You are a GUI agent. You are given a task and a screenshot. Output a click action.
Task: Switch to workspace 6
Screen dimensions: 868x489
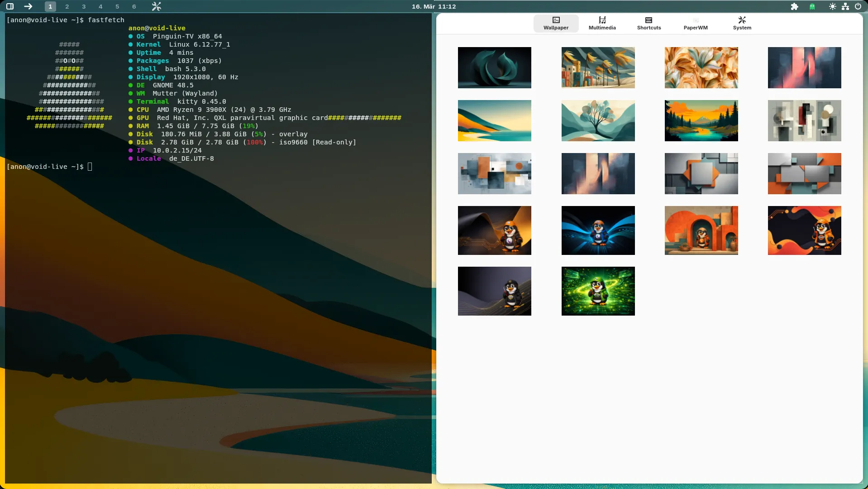pyautogui.click(x=134, y=6)
